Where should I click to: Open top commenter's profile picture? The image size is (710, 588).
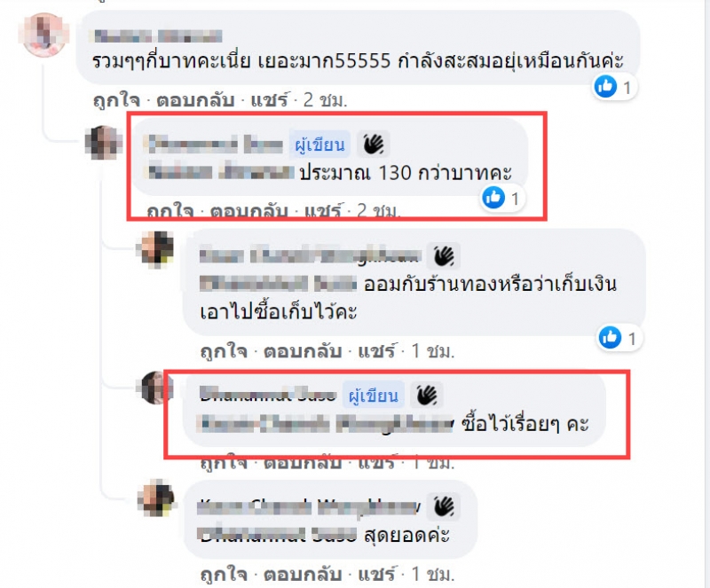coord(43,35)
